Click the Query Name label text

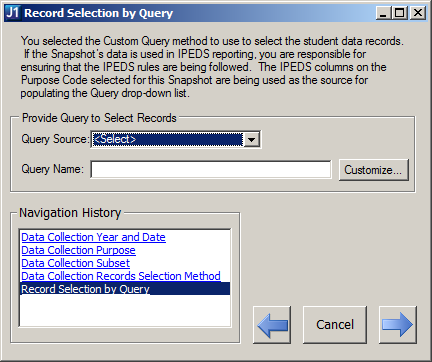click(x=52, y=169)
